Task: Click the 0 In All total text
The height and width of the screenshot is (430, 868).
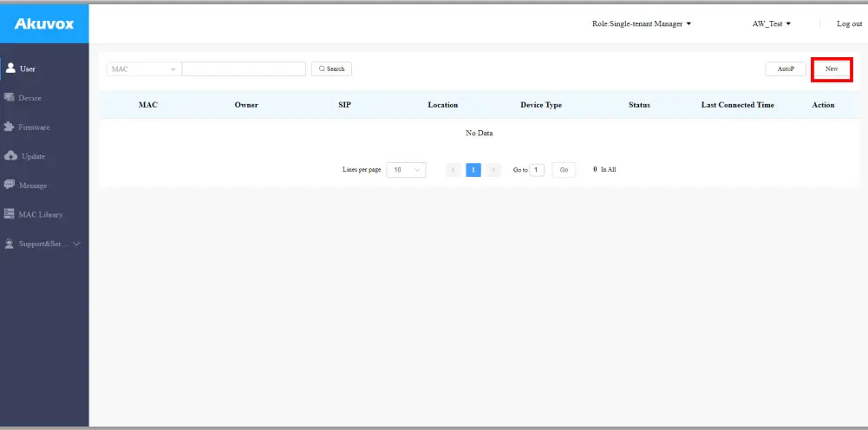Action: [604, 170]
